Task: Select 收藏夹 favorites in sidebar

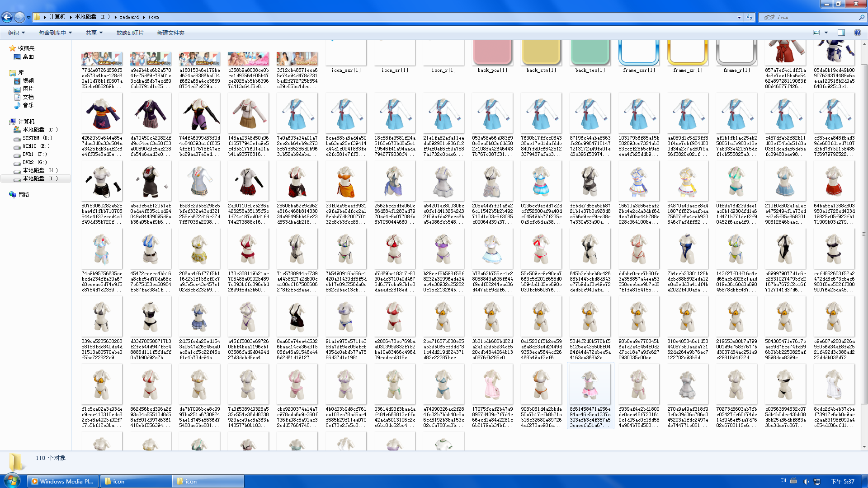Action: pyautogui.click(x=26, y=48)
